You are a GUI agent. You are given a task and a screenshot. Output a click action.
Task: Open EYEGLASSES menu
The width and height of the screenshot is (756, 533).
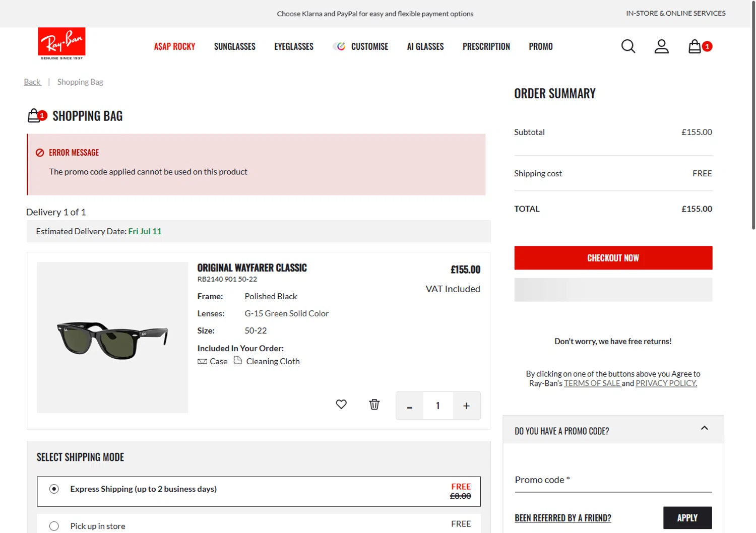(x=294, y=46)
